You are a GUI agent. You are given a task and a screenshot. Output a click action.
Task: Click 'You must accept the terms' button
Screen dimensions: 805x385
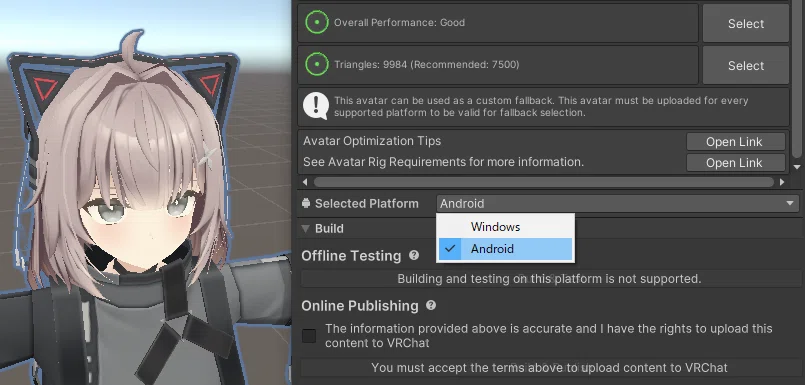pyautogui.click(x=549, y=368)
